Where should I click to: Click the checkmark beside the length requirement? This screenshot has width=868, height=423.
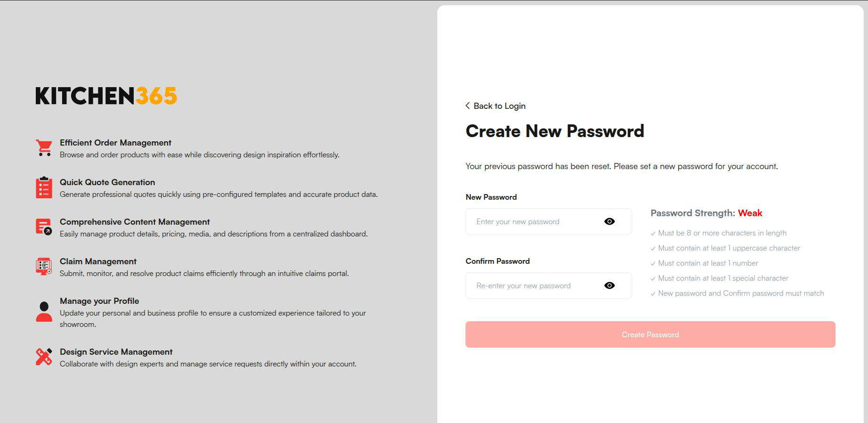coord(653,233)
